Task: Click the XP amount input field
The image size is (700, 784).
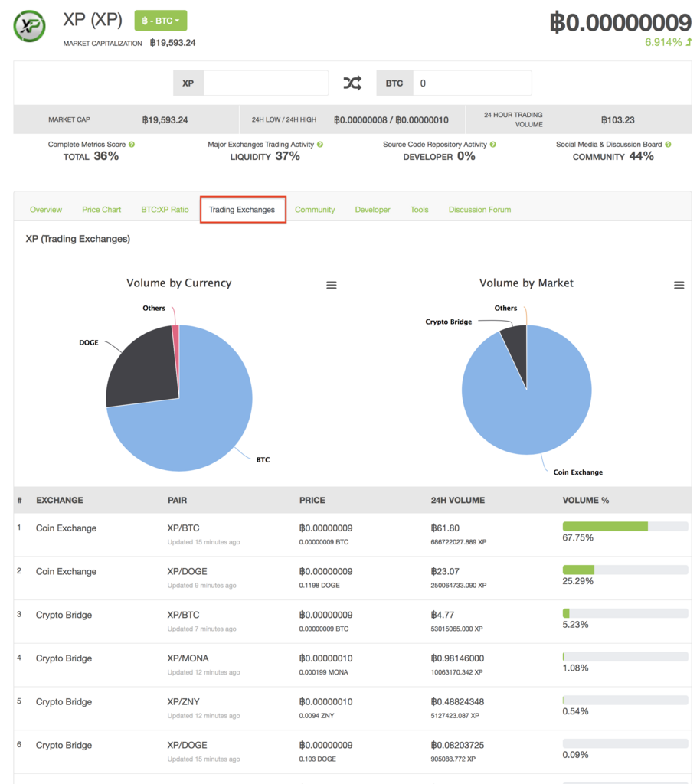Action: click(x=266, y=83)
